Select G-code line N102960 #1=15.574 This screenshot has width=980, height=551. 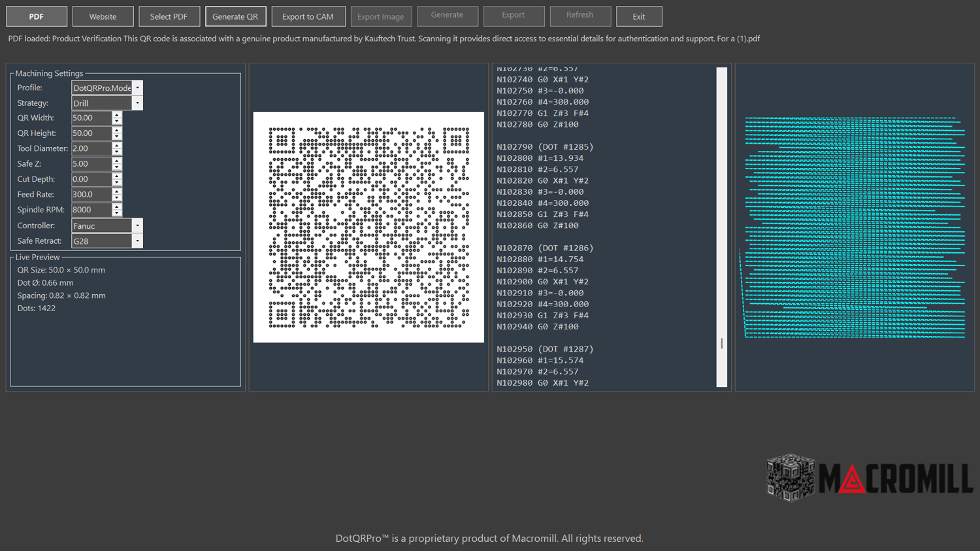540,361
